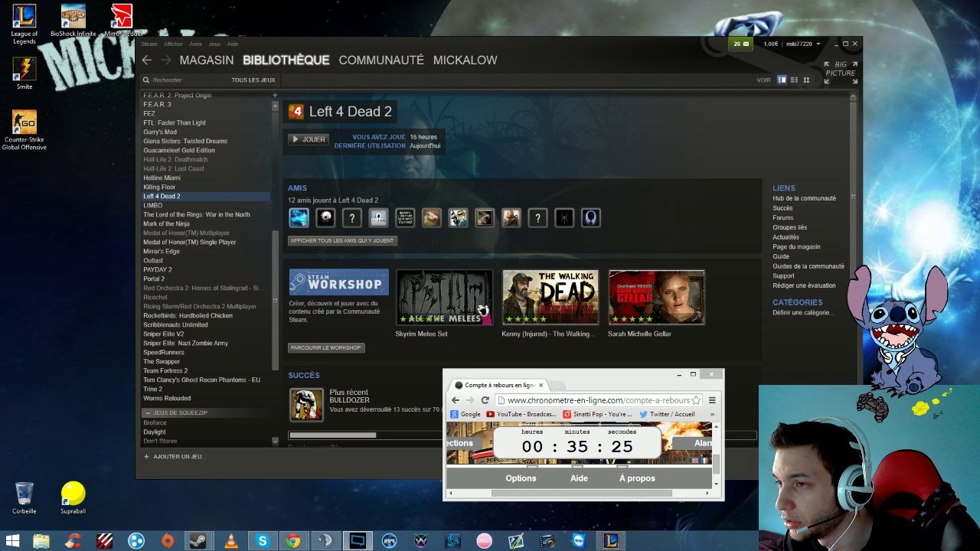This screenshot has height=551, width=980.
Task: Open the Corbeille recycle bin
Action: (24, 497)
